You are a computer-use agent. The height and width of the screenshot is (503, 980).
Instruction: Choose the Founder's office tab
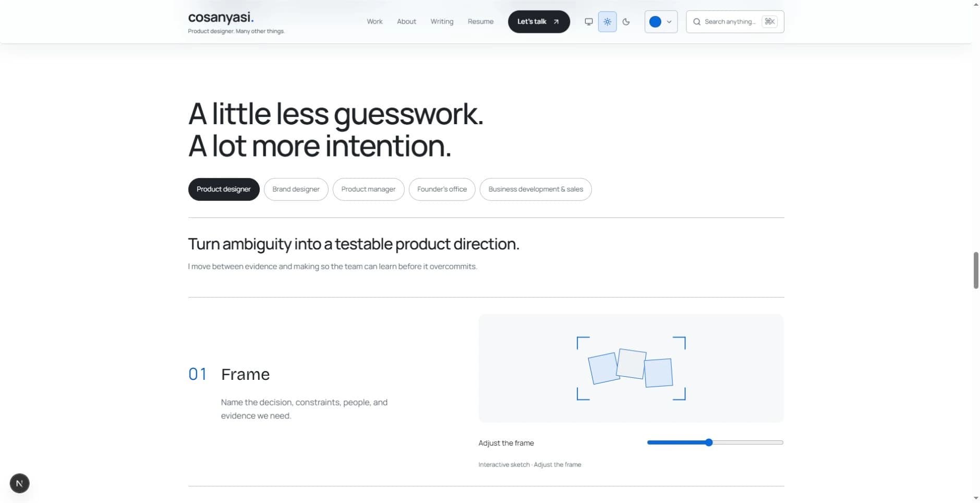442,189
